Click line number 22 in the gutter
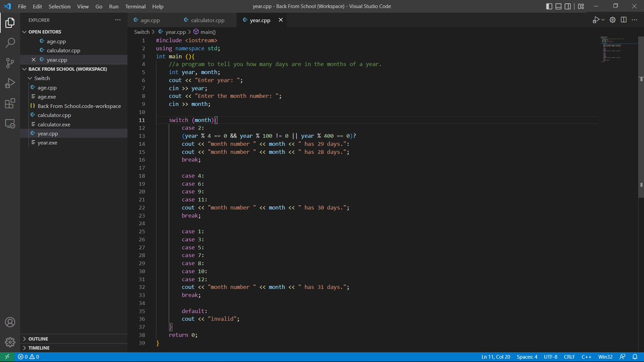This screenshot has height=362, width=644. click(142, 208)
